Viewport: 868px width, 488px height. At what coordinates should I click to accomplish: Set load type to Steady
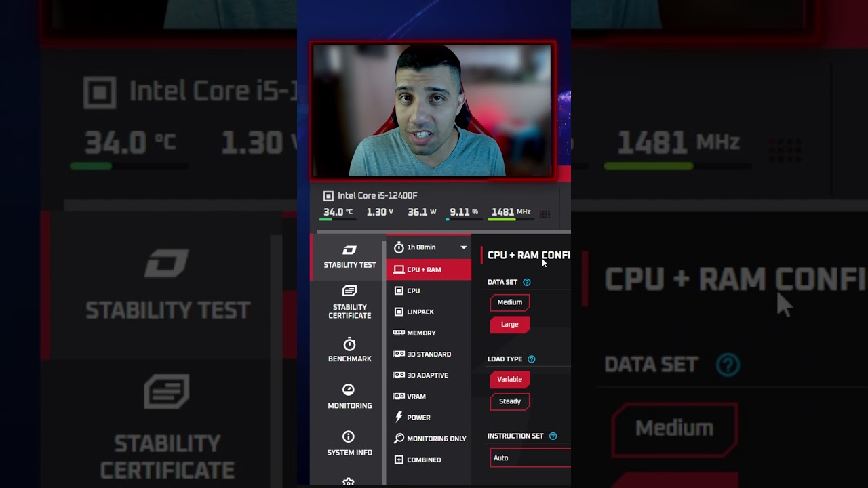pos(510,401)
